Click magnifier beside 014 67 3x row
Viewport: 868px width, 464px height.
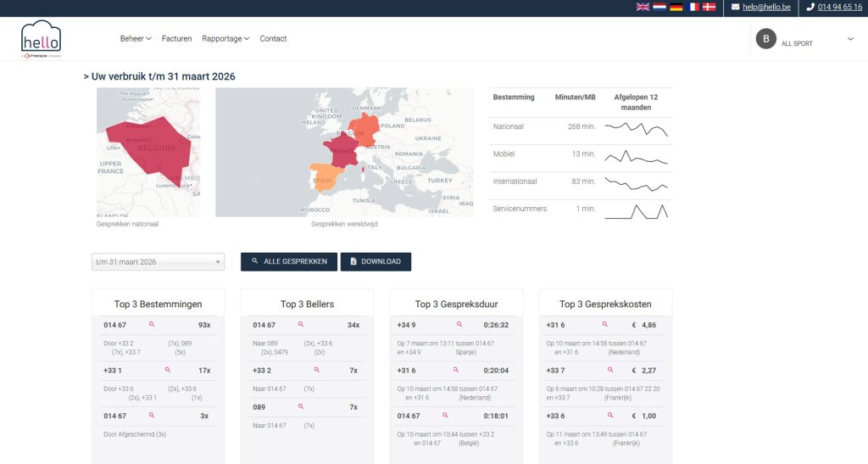152,416
